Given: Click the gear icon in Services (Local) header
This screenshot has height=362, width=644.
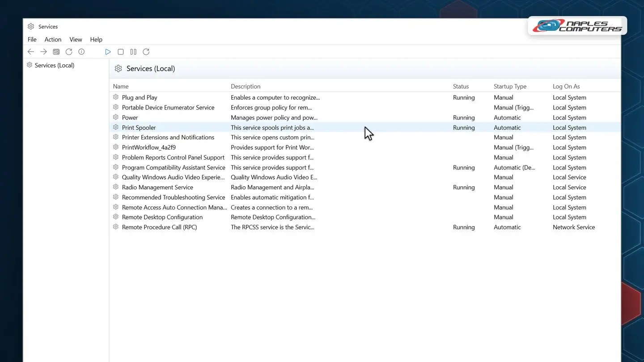Looking at the screenshot, I should tap(118, 68).
